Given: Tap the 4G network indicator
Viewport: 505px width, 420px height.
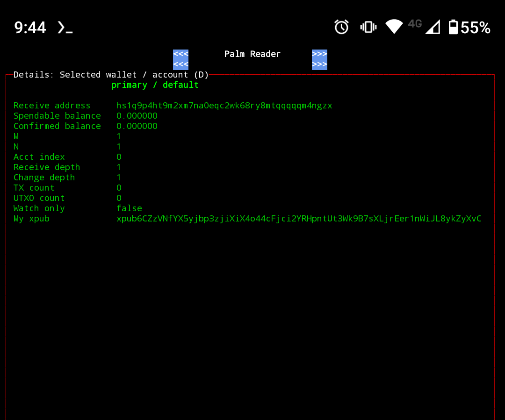Looking at the screenshot, I should [415, 23].
